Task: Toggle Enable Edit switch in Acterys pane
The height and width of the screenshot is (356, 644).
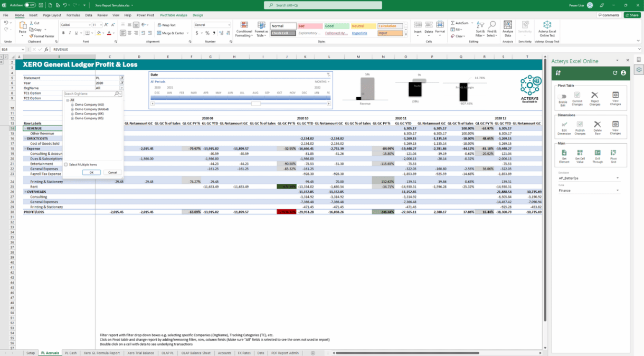Action: pyautogui.click(x=563, y=96)
